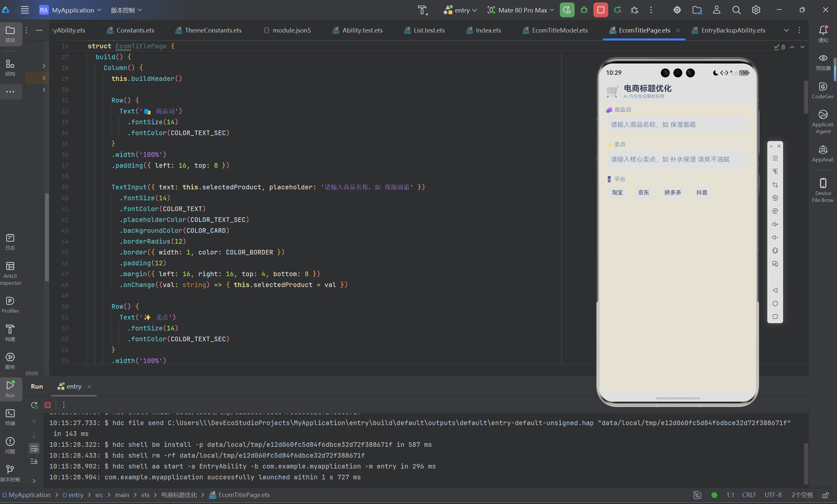Open the Mate 80 Pro Max device dropdown
Image resolution: width=837 pixels, height=504 pixels.
[520, 10]
